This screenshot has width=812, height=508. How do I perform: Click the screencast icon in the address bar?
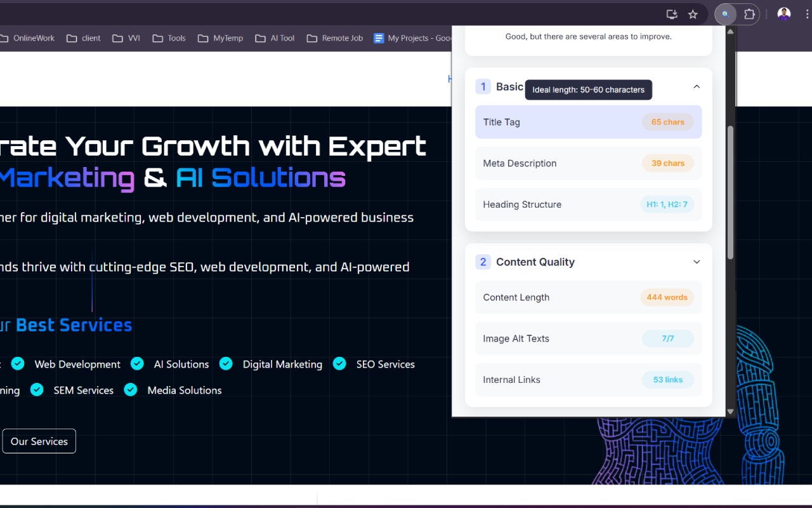tap(672, 13)
